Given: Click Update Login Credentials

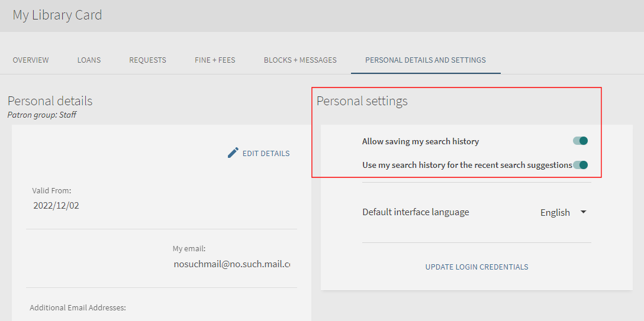Looking at the screenshot, I should [x=476, y=267].
